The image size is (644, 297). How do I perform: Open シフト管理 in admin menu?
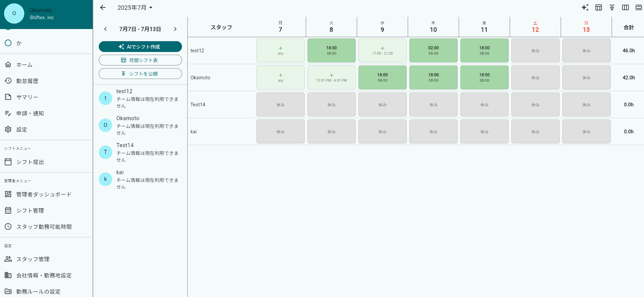[x=30, y=211]
